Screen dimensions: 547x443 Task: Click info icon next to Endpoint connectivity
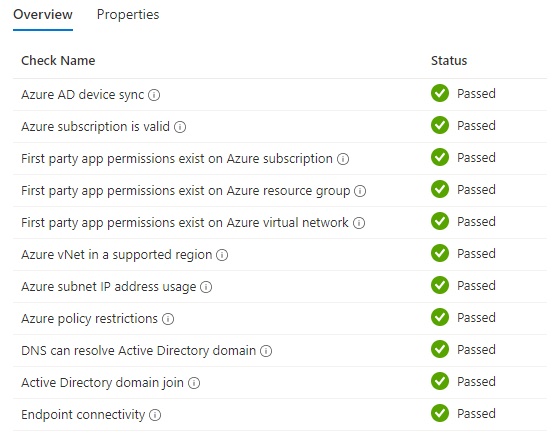(155, 415)
